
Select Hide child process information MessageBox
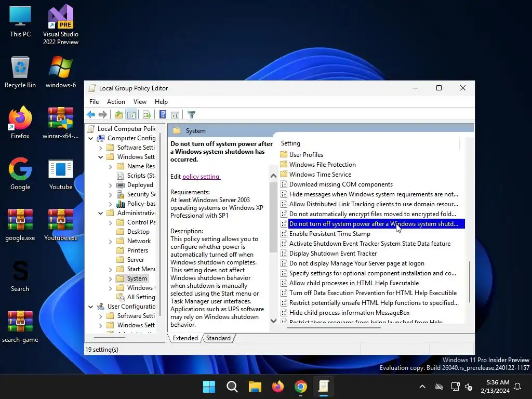(x=349, y=313)
